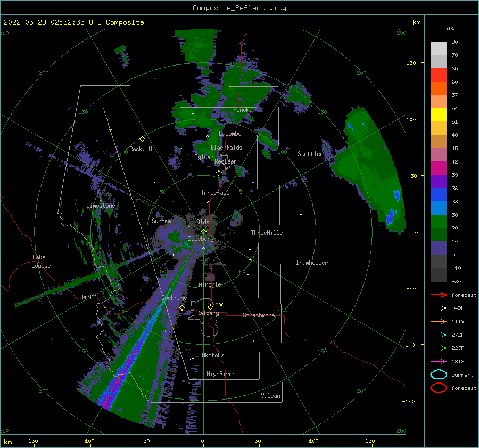
Task: Click the 150 km right-axis tick label
Action: tap(411, 63)
